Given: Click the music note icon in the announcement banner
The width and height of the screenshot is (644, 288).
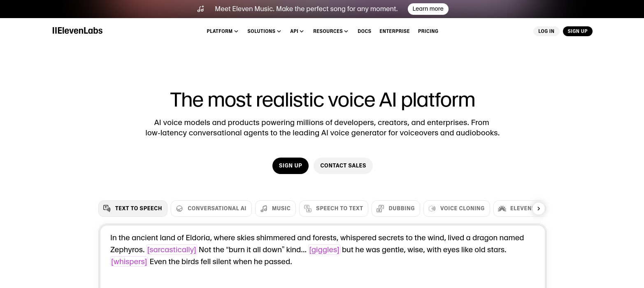Looking at the screenshot, I should point(200,9).
